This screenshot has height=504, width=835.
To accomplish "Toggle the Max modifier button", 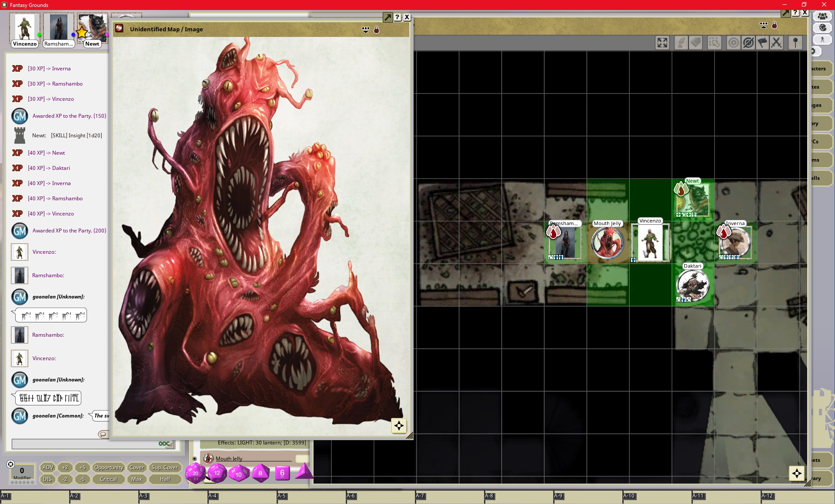I will pos(137,479).
